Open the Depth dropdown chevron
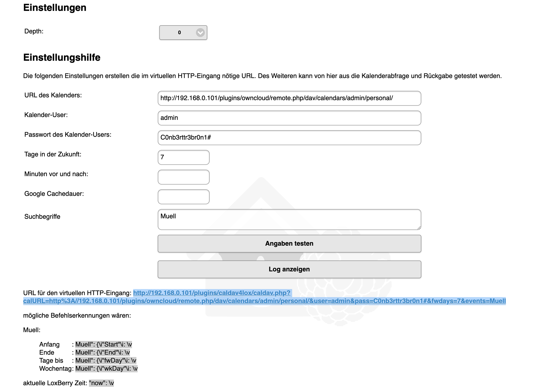Viewport: 536px width, 392px height. (200, 33)
